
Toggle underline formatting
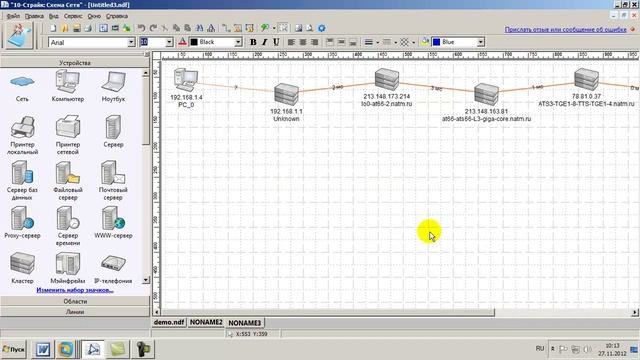pos(276,42)
